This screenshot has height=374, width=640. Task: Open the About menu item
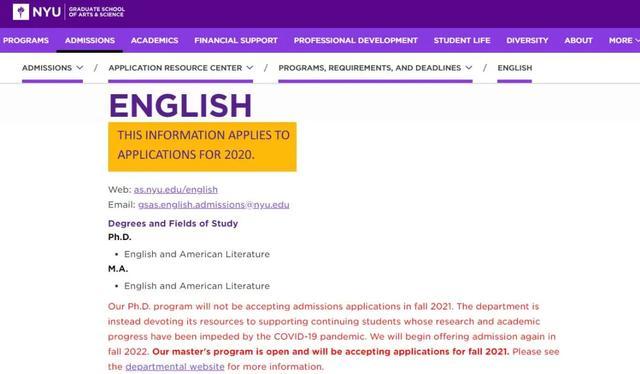578,40
